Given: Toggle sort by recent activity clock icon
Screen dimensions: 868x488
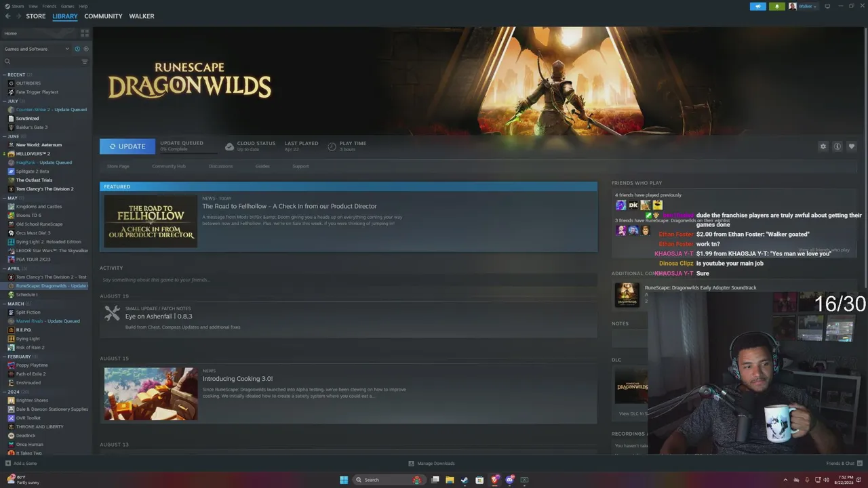Looking at the screenshot, I should [x=77, y=49].
